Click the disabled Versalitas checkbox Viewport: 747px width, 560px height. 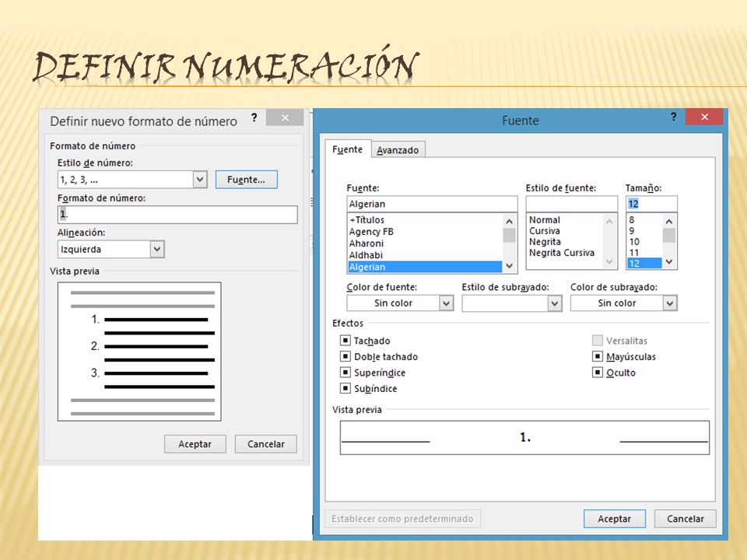598,341
